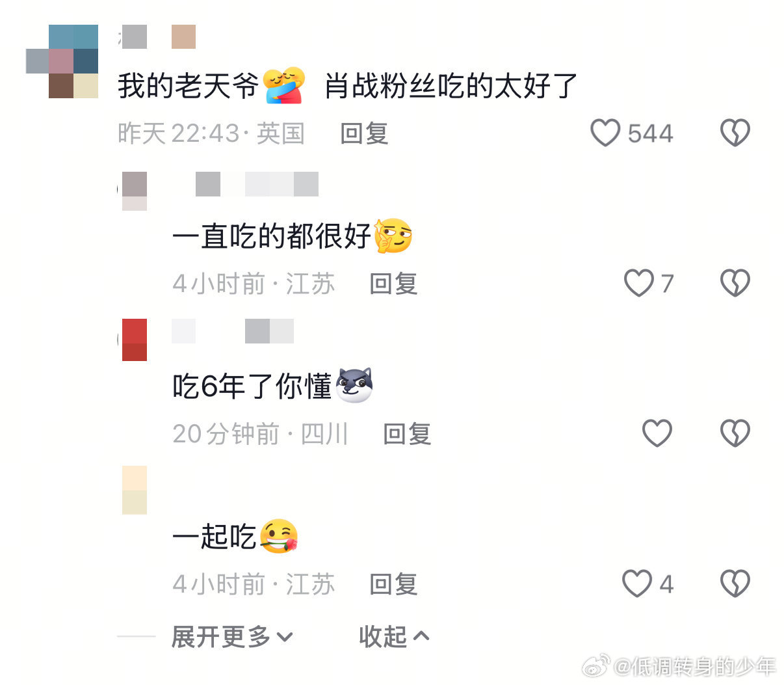This screenshot has height=685, width=784.
Task: Collapse replies with 收起
Action: point(394,636)
